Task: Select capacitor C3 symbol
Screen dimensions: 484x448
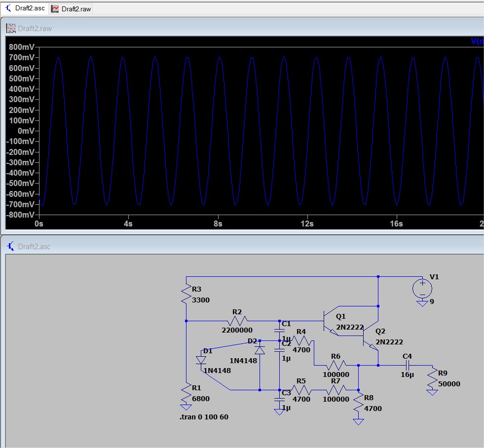Action: pos(279,400)
